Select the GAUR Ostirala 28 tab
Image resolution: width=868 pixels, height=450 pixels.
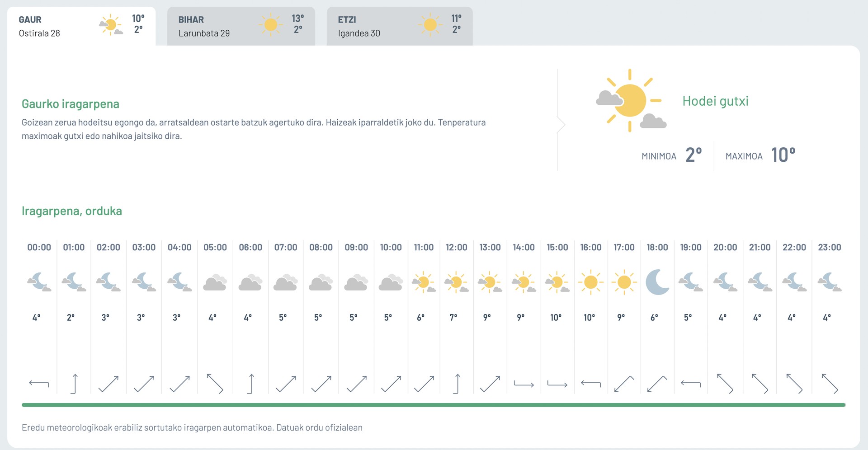81,26
